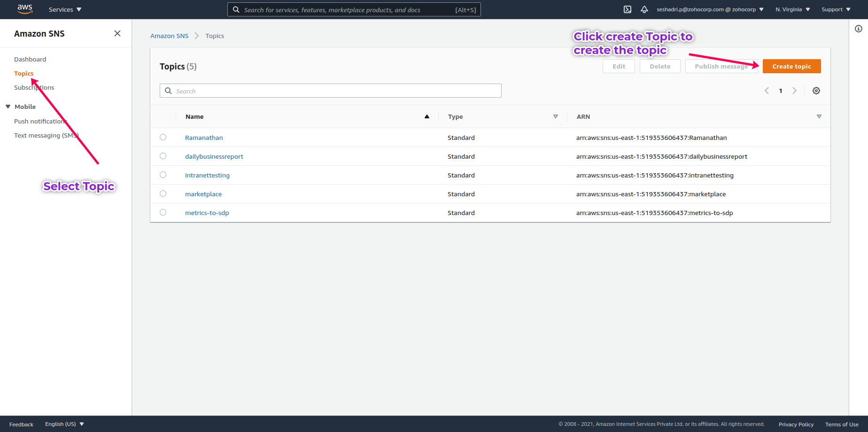This screenshot has height=432, width=868.
Task: Open Subscriptions in the sidebar
Action: click(34, 87)
